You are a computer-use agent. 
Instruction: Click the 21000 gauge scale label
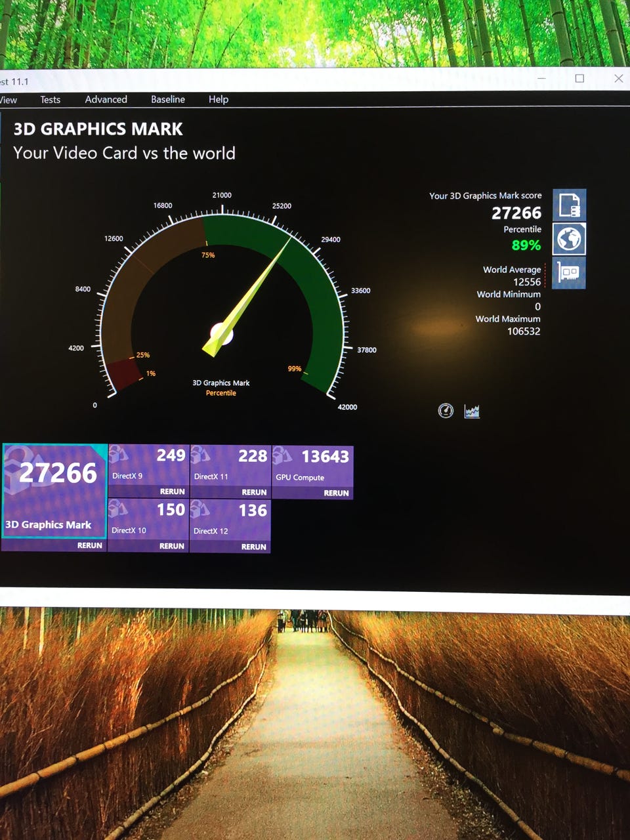(222, 195)
